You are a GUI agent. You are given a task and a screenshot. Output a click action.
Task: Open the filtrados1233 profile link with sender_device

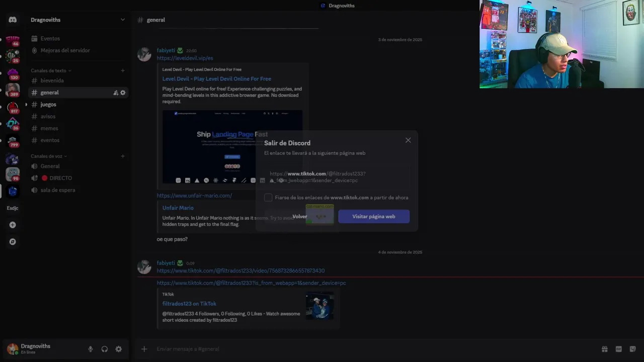(x=251, y=283)
